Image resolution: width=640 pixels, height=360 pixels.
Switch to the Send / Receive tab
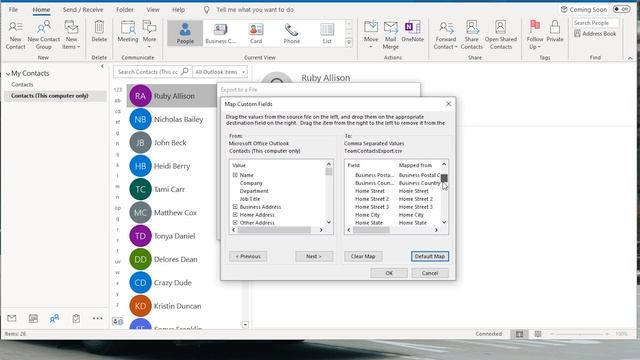pos(83,9)
